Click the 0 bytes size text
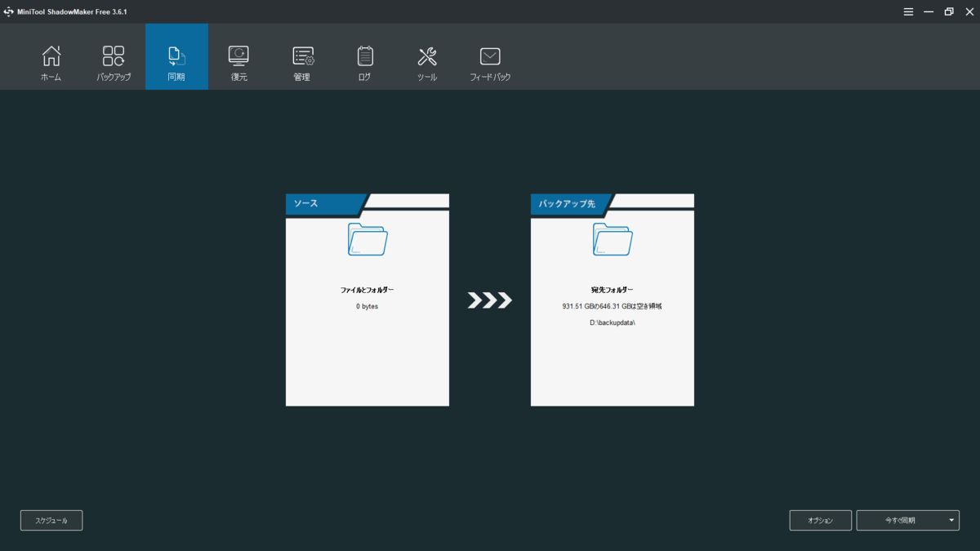 point(367,306)
